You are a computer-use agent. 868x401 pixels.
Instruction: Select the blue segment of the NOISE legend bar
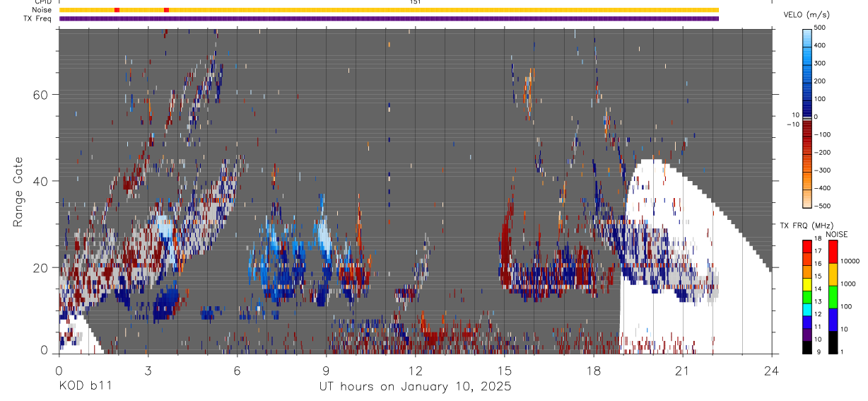click(x=832, y=318)
